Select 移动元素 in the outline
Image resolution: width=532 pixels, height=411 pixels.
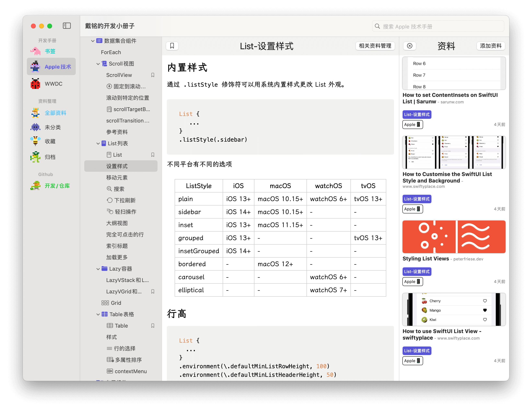click(117, 177)
